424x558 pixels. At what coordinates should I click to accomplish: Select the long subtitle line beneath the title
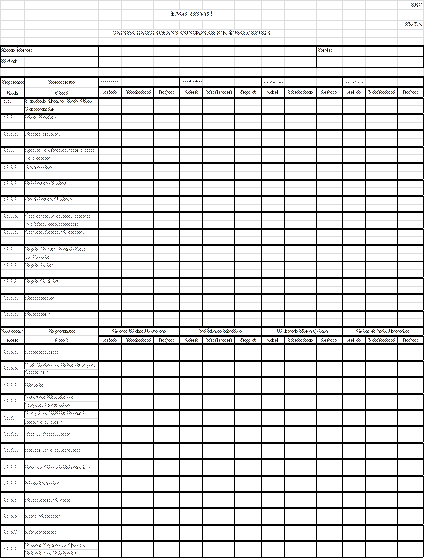(192, 33)
